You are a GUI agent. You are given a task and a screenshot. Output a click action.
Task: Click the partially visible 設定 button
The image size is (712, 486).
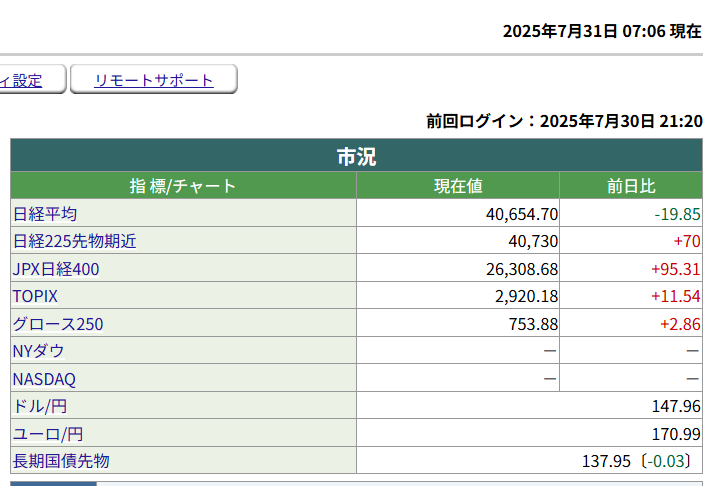28,80
